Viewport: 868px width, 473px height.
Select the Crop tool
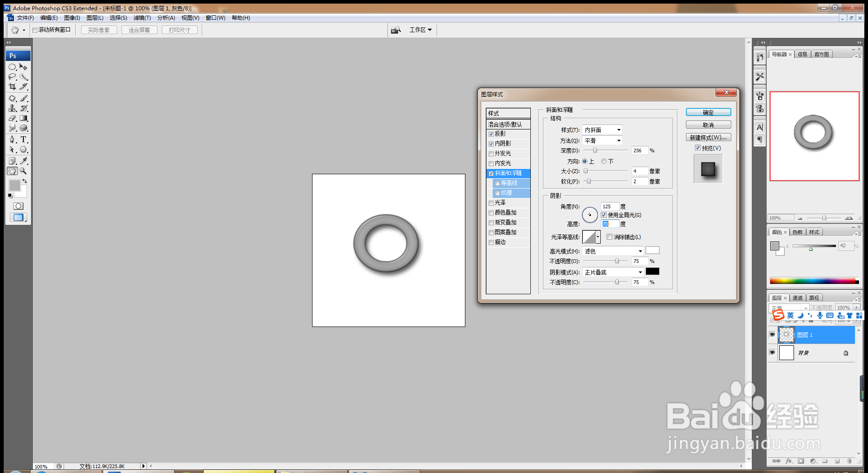pyautogui.click(x=13, y=86)
